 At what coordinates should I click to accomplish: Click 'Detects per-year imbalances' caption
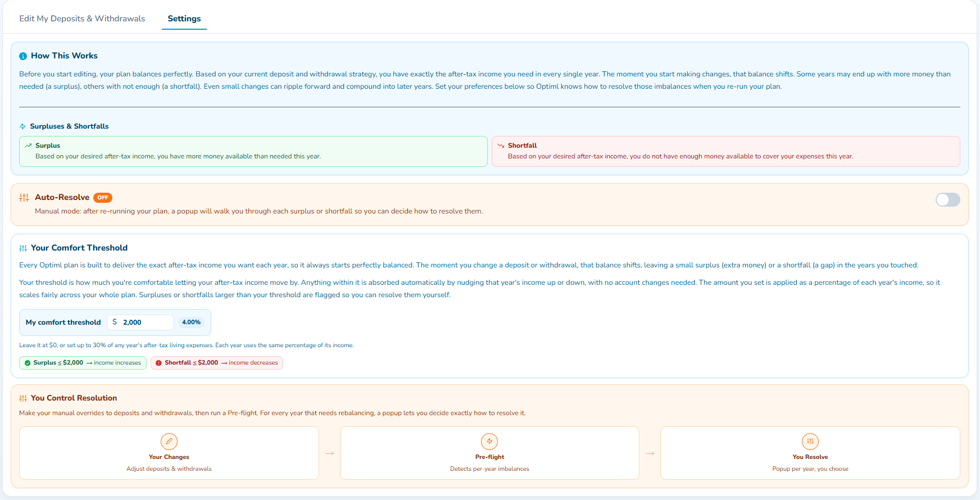pos(489,469)
